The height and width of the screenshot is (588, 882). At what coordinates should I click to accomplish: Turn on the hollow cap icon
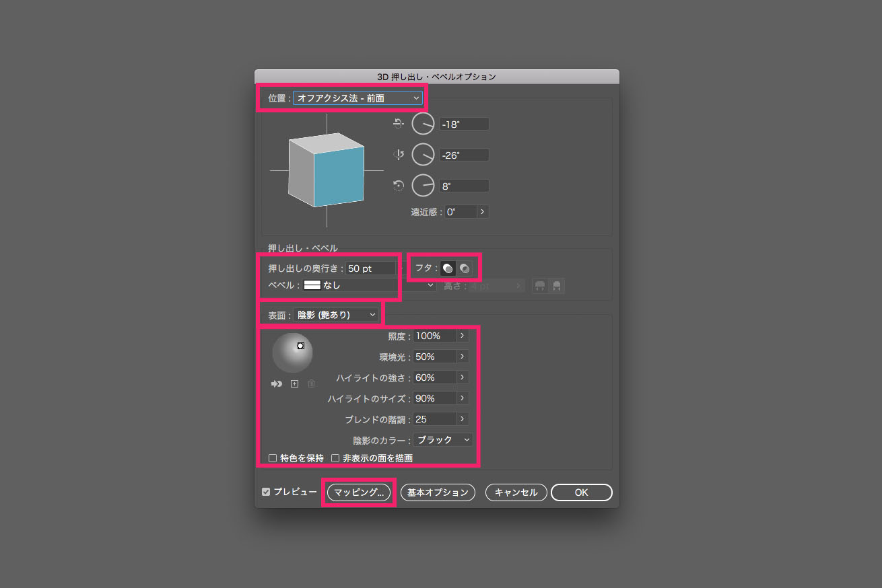coord(465,268)
